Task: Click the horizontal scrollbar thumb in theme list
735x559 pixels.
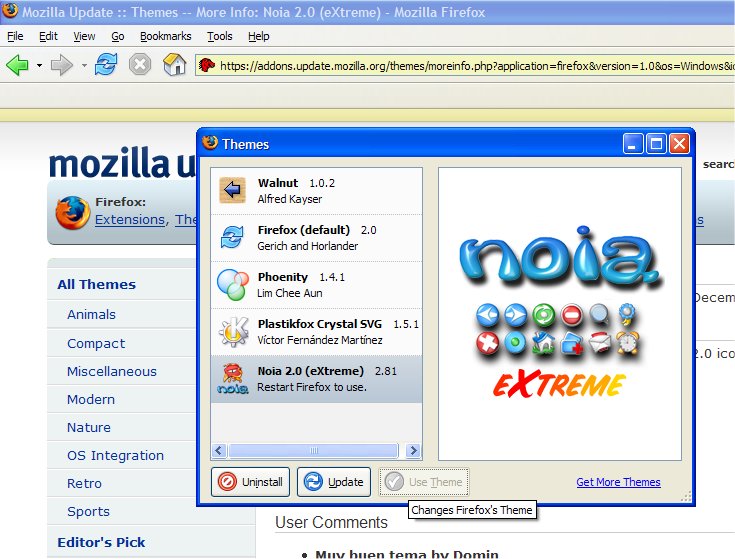Action: tap(314, 451)
